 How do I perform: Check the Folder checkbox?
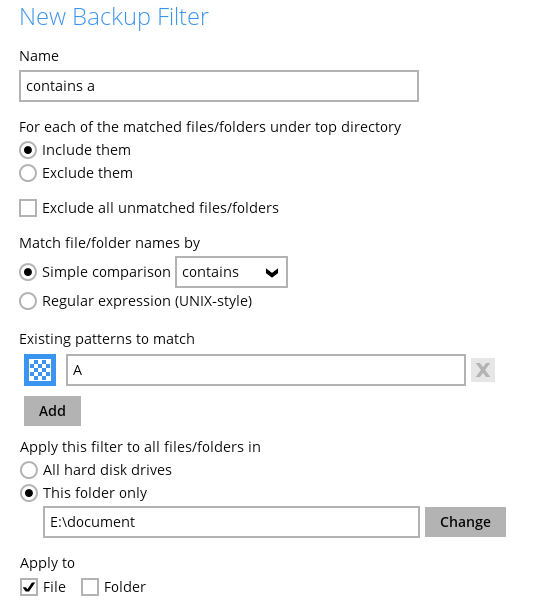[x=90, y=587]
